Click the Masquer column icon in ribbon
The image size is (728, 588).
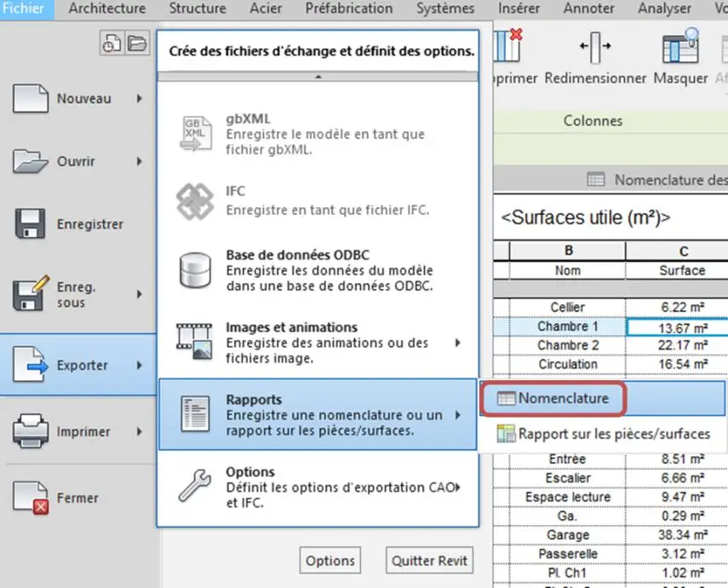click(680, 47)
